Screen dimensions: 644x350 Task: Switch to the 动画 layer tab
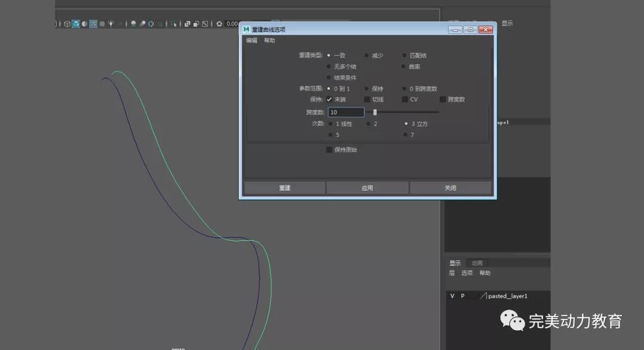coord(477,263)
